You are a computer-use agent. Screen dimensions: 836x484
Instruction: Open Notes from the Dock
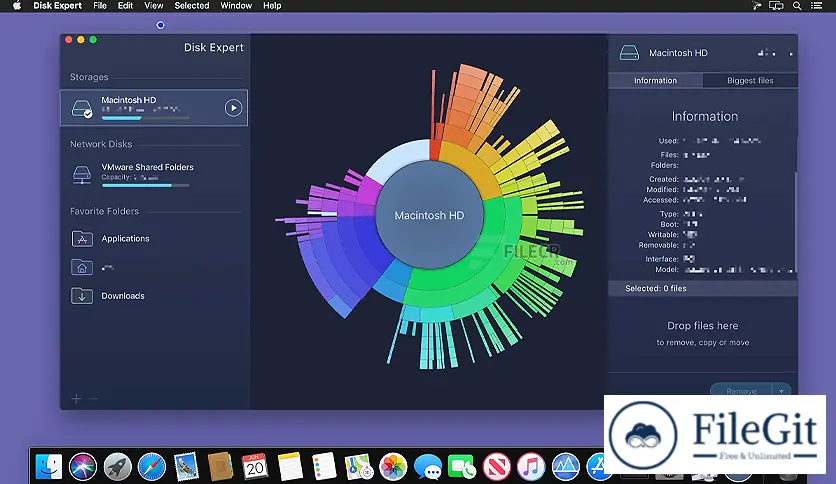tap(290, 467)
